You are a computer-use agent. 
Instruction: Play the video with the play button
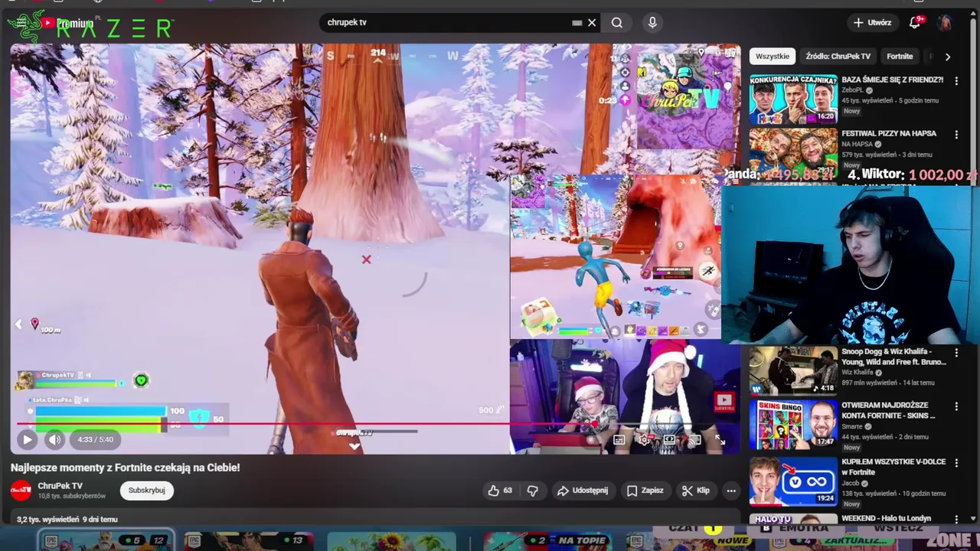[27, 439]
